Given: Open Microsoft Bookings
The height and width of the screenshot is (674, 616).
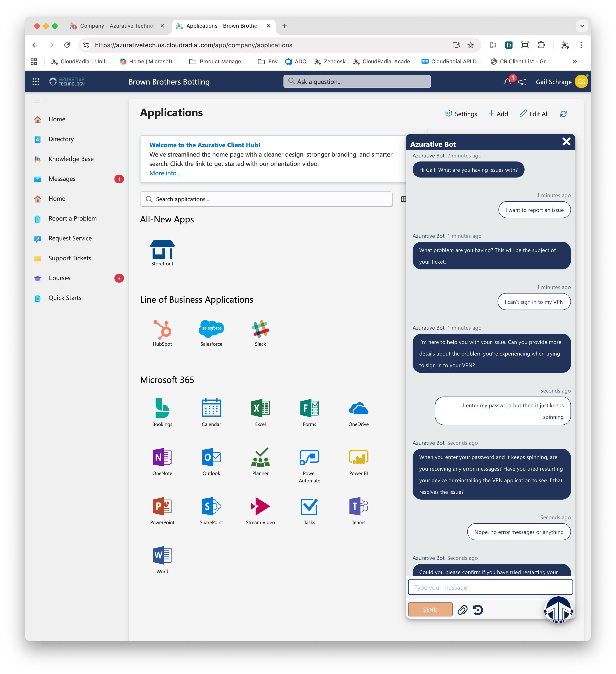Looking at the screenshot, I should click(x=162, y=413).
